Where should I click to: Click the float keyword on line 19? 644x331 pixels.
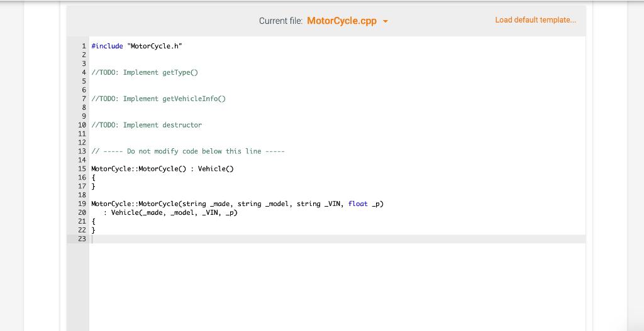358,204
